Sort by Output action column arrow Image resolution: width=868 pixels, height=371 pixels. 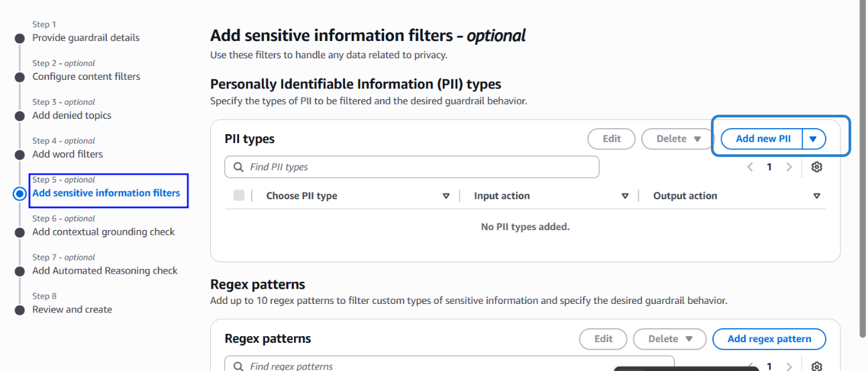pos(816,196)
